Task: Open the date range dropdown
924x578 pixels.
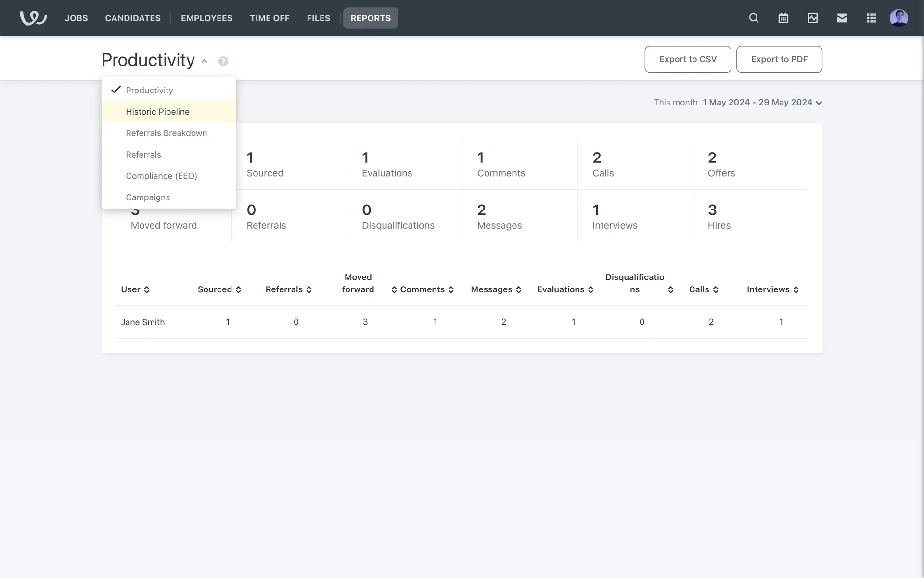Action: [x=762, y=103]
